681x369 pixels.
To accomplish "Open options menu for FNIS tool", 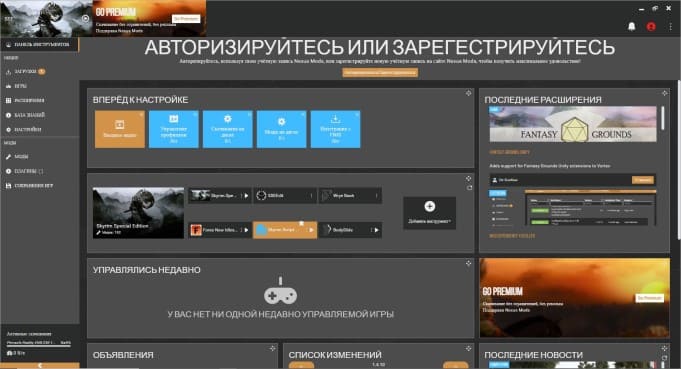I will pos(241,230).
